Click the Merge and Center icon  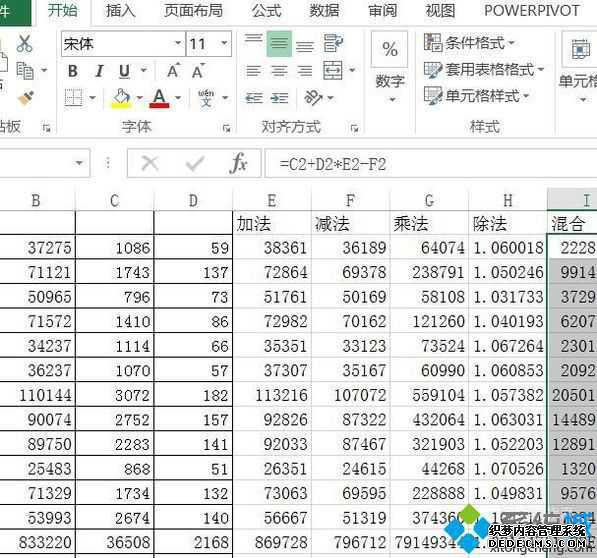[x=333, y=70]
